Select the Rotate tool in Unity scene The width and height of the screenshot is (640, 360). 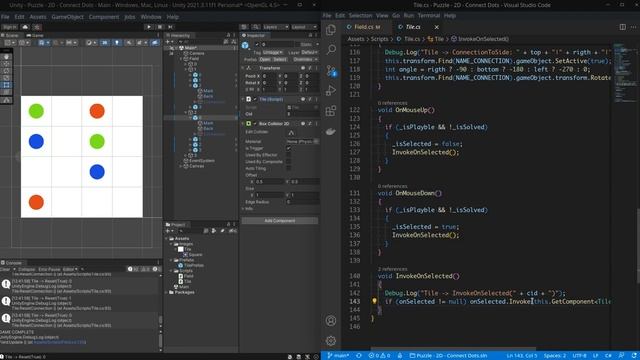(x=7, y=71)
